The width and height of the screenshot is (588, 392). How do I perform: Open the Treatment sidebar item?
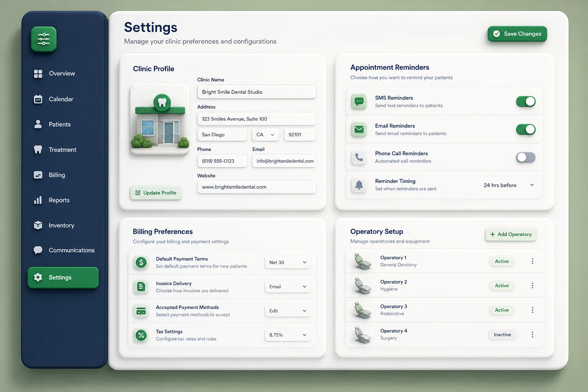[x=62, y=150]
